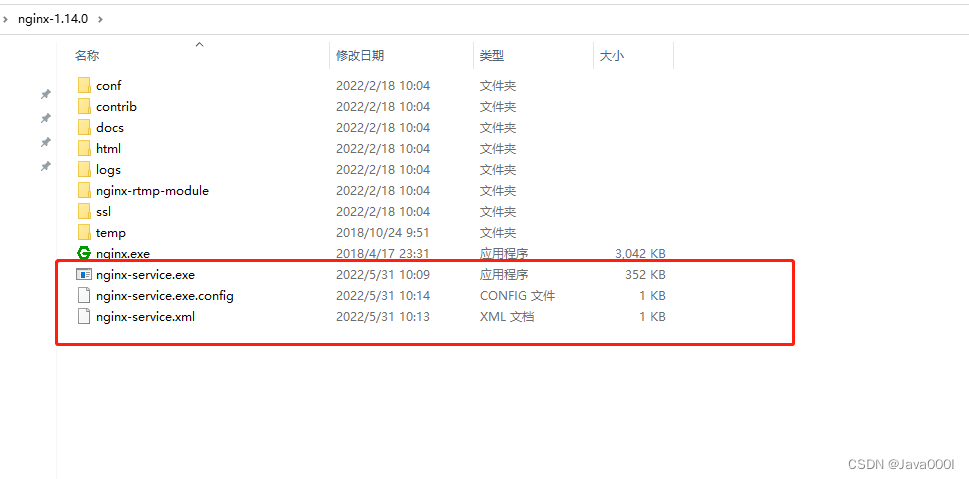The width and height of the screenshot is (969, 479).
Task: Select the file name nginx-service.exe.config
Action: [x=165, y=295]
